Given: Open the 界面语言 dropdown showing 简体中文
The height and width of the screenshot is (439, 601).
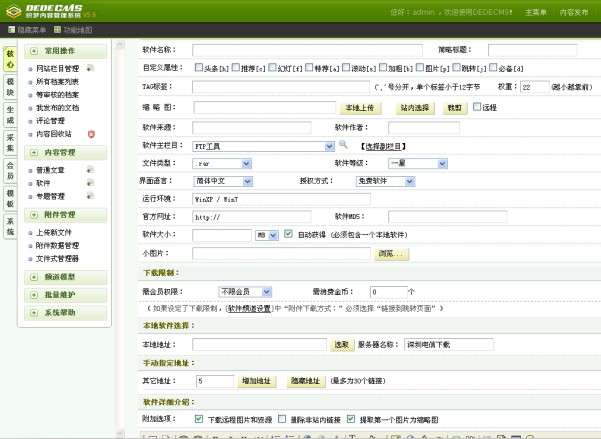Looking at the screenshot, I should pos(223,181).
